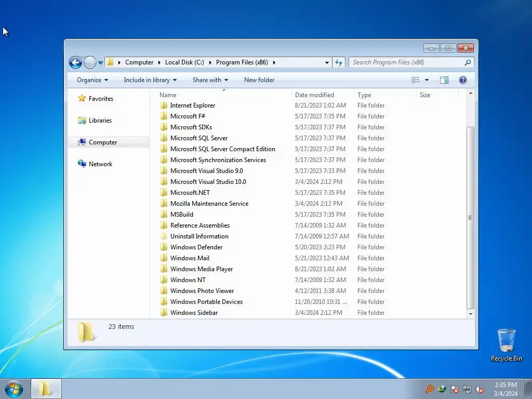The width and height of the screenshot is (532, 399).
Task: Select Microsoft Visual Studio 10.0 folder icon
Action: pos(164,182)
